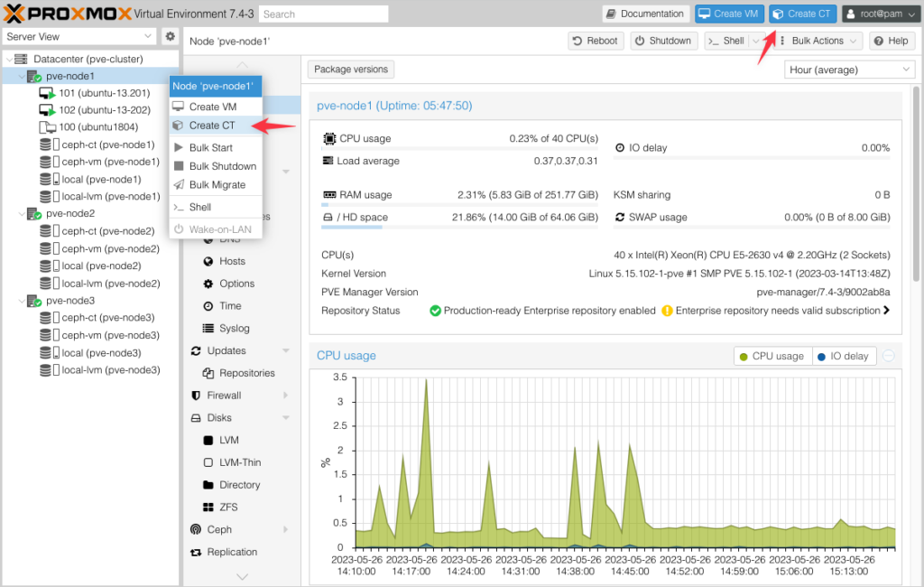
Task: Choose Bulk Shutdown in context menu
Action: click(216, 166)
